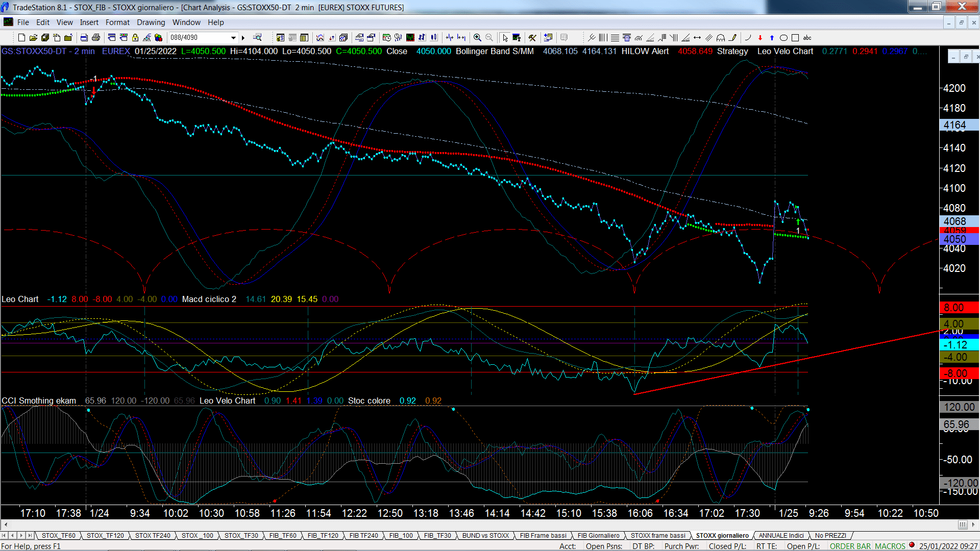The height and width of the screenshot is (551, 980).
Task: Click the horizontal scrollbar thumb grip
Action: [962, 524]
